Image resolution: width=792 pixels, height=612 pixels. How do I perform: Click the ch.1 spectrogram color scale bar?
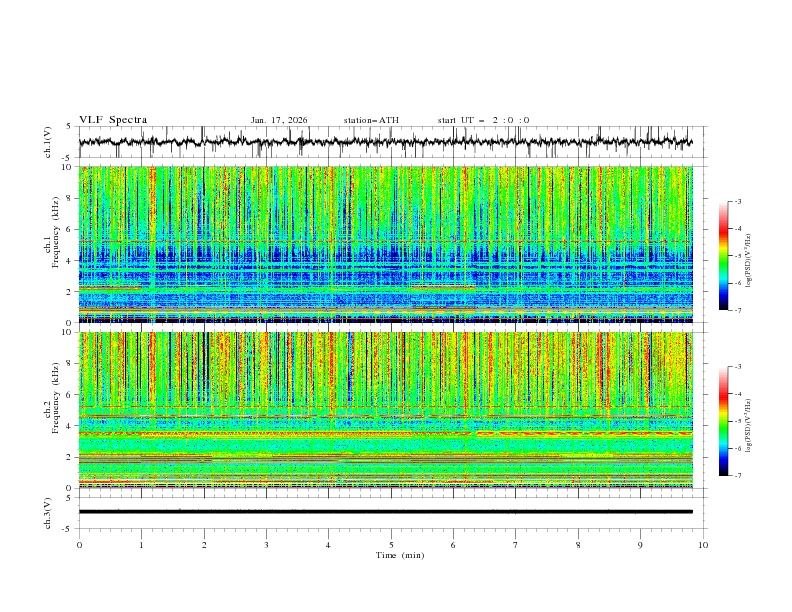pyautogui.click(x=723, y=255)
